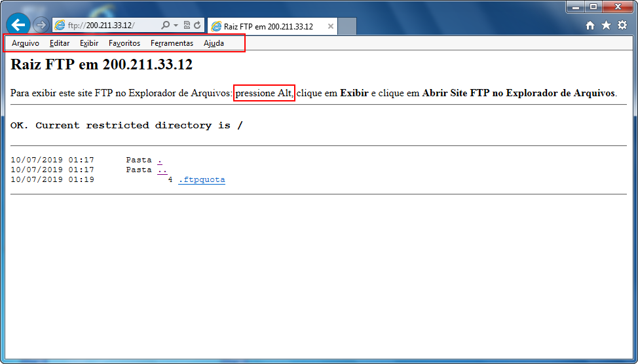This screenshot has height=364, width=638.
Task: Click the 'OK. Current restricted directory is /' text
Action: point(126,125)
